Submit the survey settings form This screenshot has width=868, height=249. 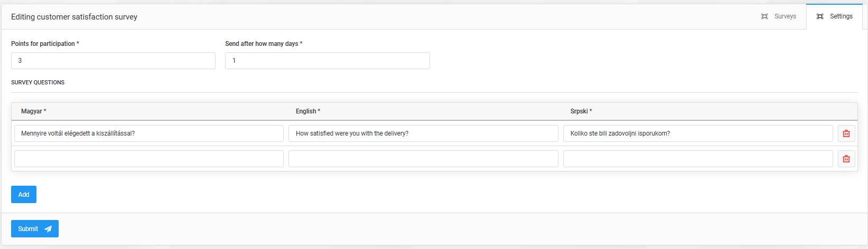[x=34, y=229]
